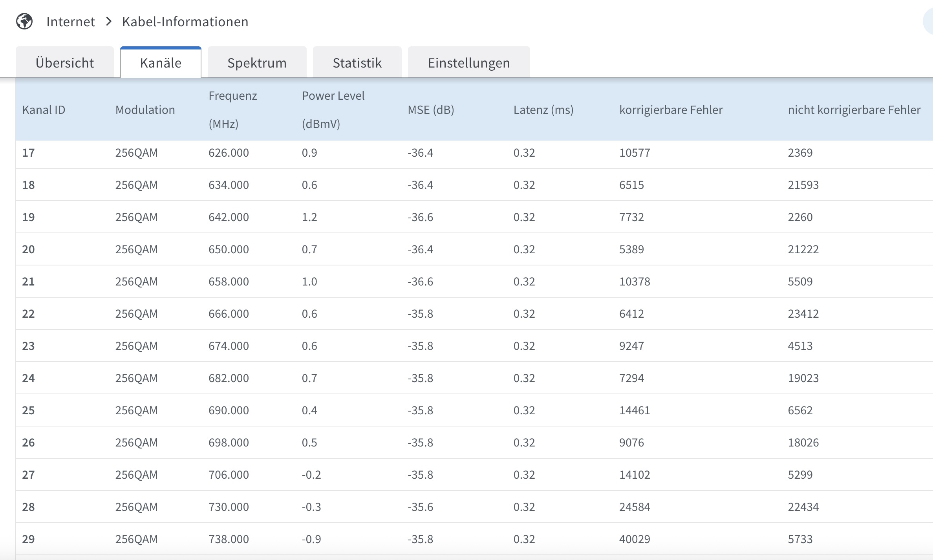The height and width of the screenshot is (560, 933).
Task: Open the Einstellungen tab
Action: point(469,63)
